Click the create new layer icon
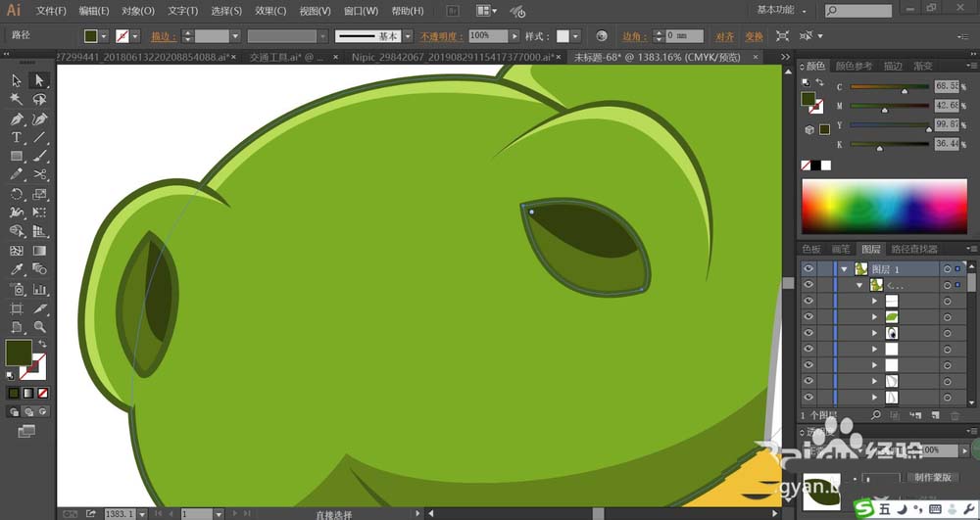This screenshot has width=980, height=520. [935, 415]
